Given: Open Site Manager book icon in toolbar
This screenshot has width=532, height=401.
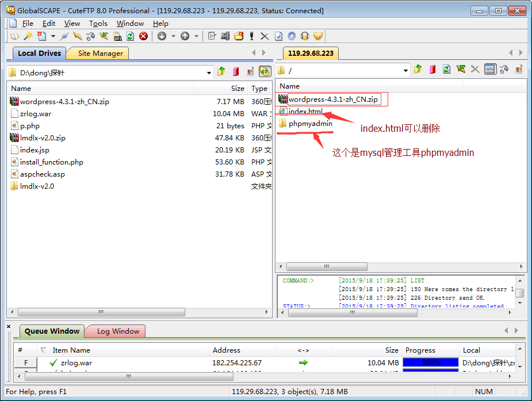Looking at the screenshot, I should (x=14, y=36).
